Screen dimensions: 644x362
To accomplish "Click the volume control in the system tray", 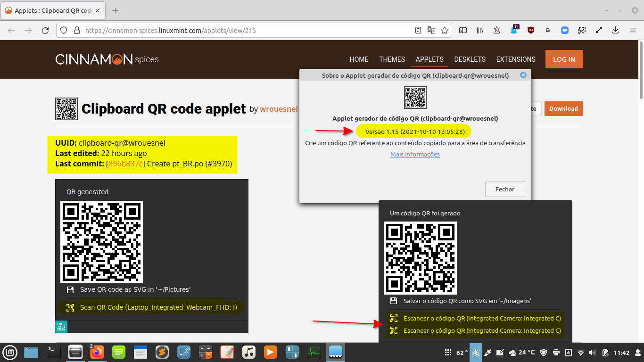I will (593, 352).
